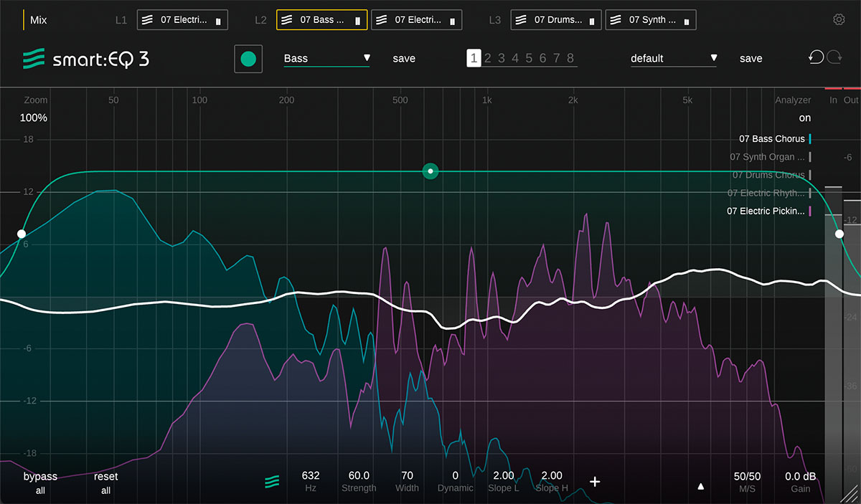This screenshot has width=861, height=504.
Task: Select state slot 6
Action: (543, 59)
